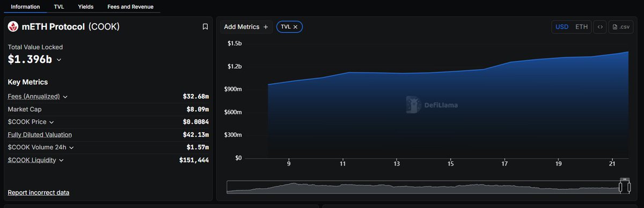Open the Information tab
The image size is (644, 208).
click(25, 7)
